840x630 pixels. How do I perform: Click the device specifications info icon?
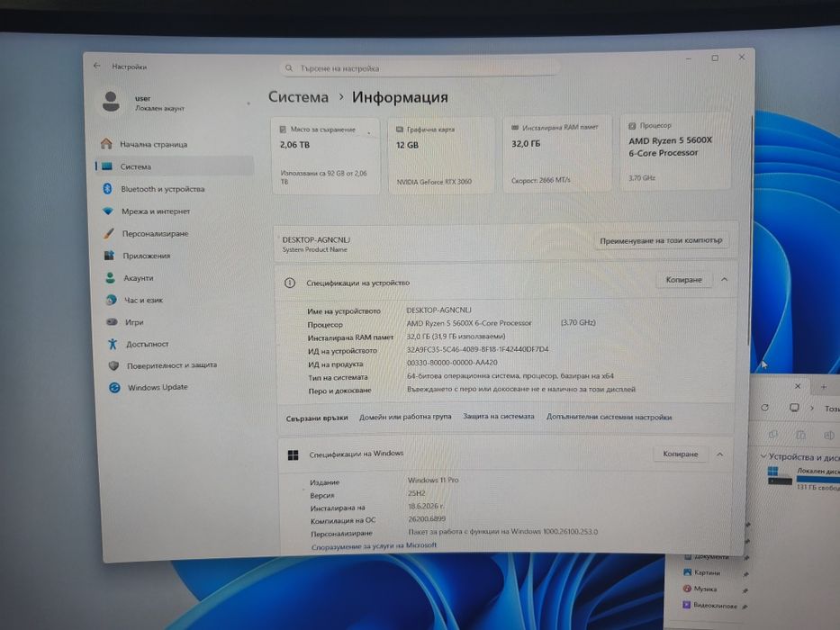(x=290, y=283)
